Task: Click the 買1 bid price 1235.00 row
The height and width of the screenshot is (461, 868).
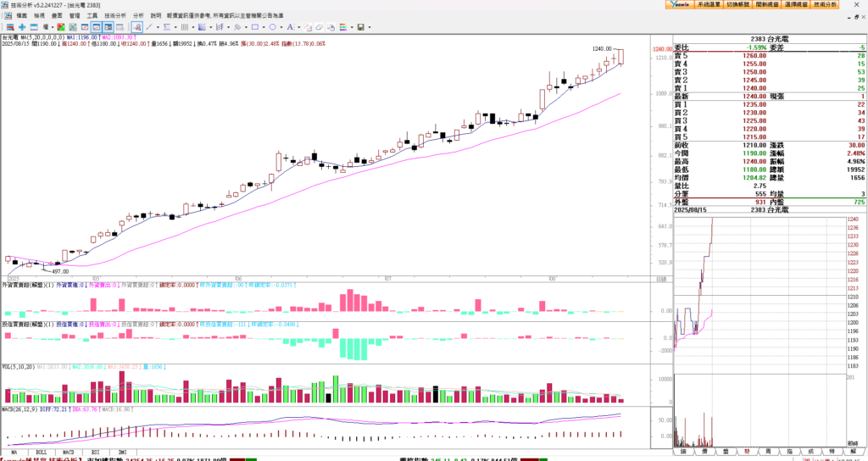Action: coord(770,104)
